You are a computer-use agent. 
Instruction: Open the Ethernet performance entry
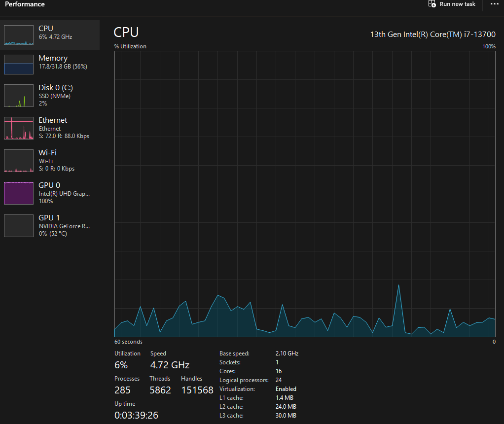(x=50, y=128)
